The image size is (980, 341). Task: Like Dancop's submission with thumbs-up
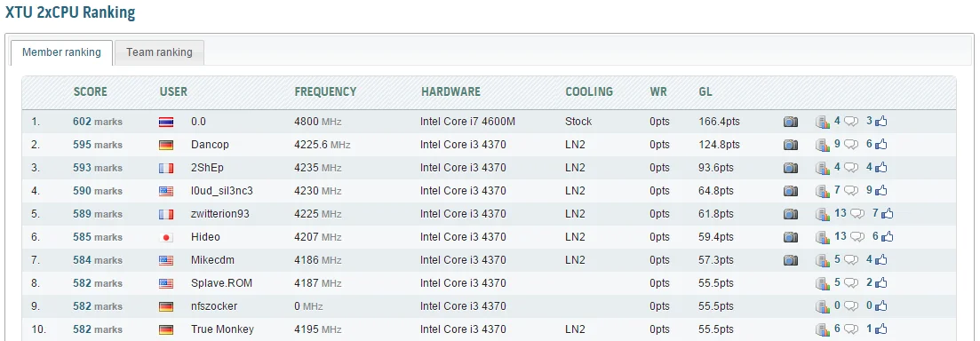tap(880, 144)
